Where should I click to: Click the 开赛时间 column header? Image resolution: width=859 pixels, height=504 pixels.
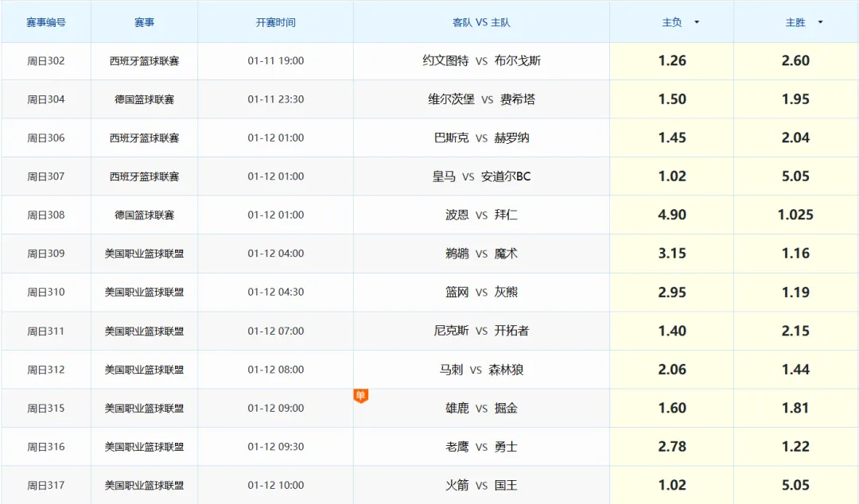pos(275,22)
